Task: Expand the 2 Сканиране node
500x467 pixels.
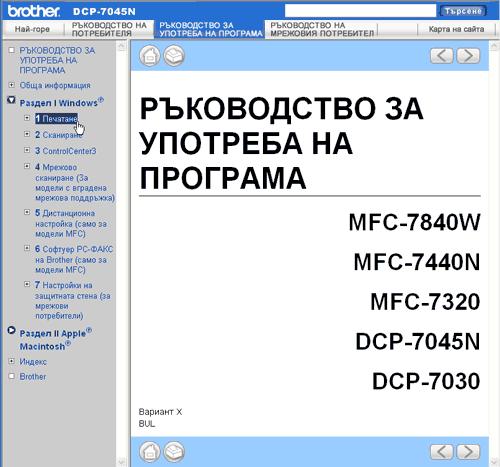Action: [27, 134]
